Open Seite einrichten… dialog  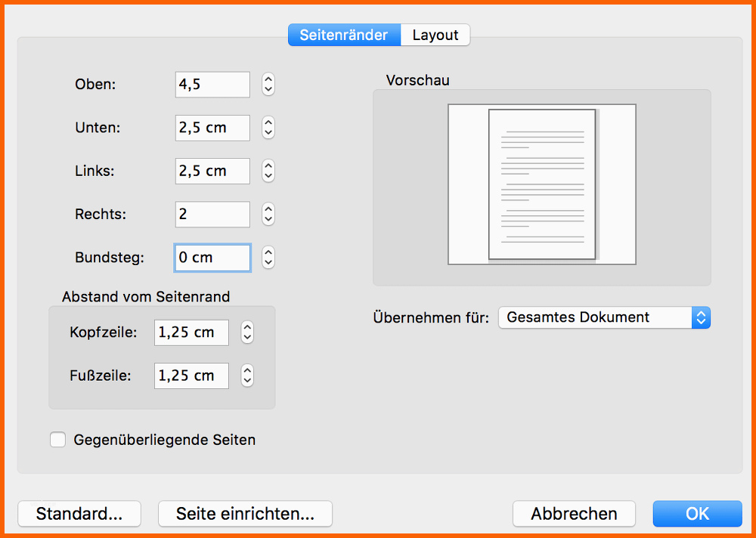[245, 514]
